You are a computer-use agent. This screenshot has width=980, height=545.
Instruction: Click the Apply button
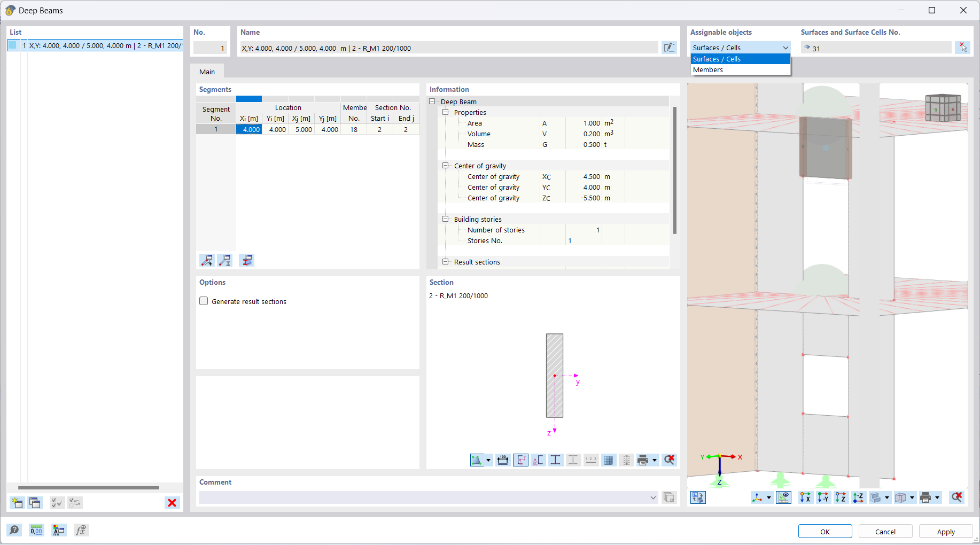946,532
